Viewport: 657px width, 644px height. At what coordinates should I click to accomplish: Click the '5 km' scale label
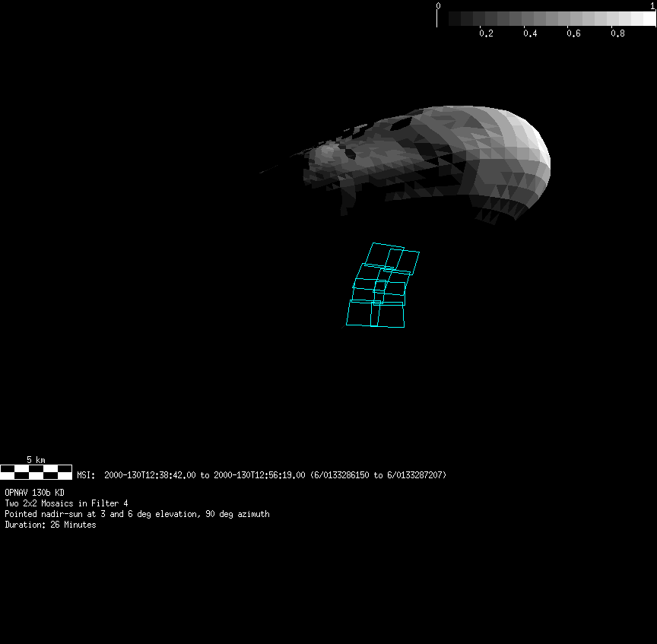click(x=36, y=460)
